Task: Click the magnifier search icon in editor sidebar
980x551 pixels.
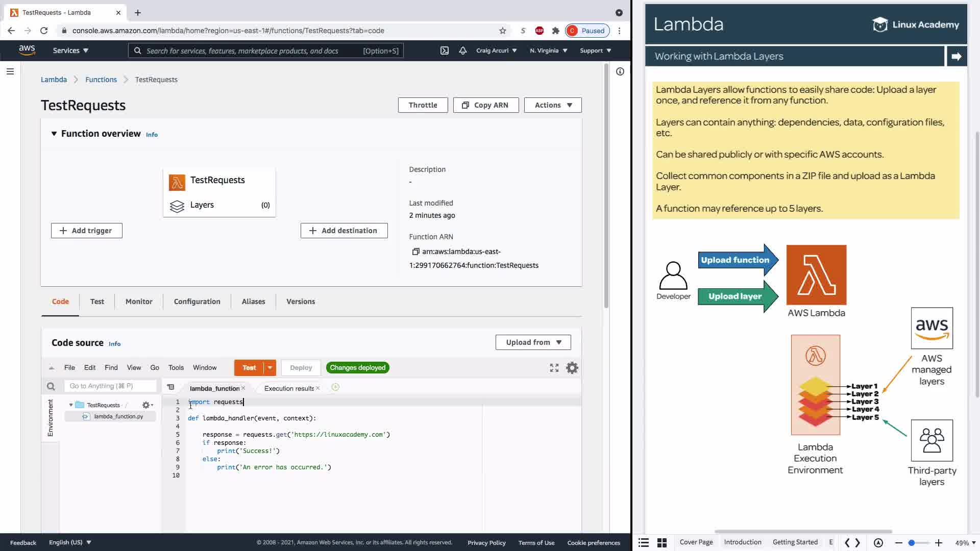Action: 51,386
